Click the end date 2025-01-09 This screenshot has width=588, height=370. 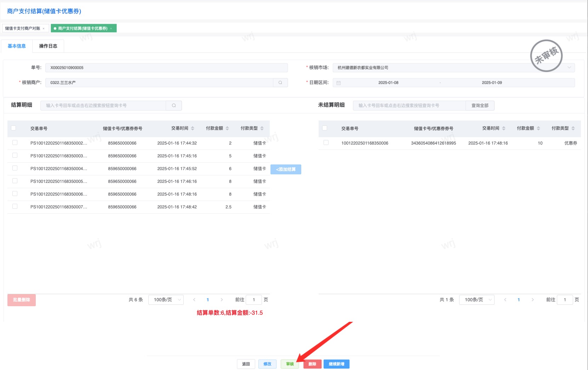point(492,83)
